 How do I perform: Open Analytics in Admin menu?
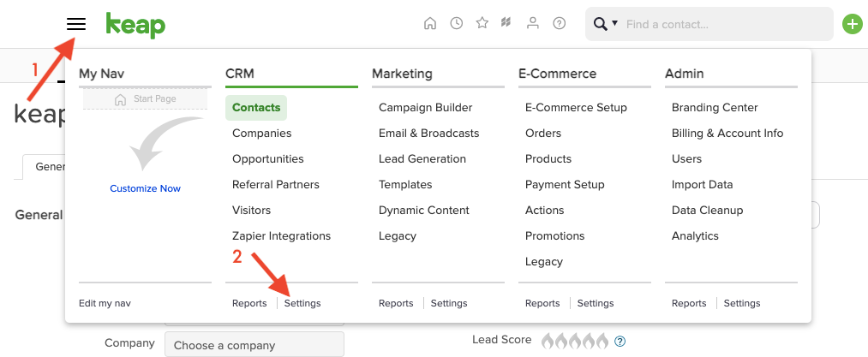click(x=695, y=235)
